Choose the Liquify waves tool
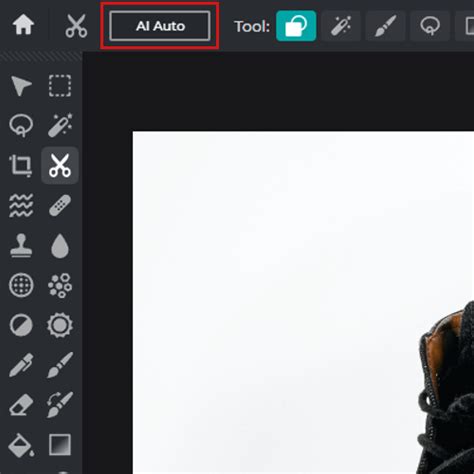The image size is (474, 474). coord(21,205)
